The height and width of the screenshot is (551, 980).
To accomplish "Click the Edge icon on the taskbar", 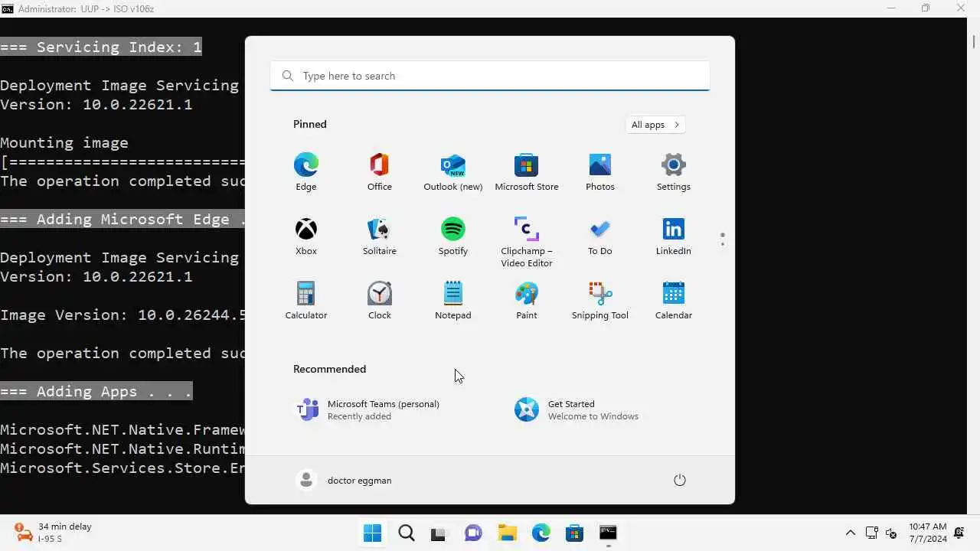I will [x=541, y=533].
